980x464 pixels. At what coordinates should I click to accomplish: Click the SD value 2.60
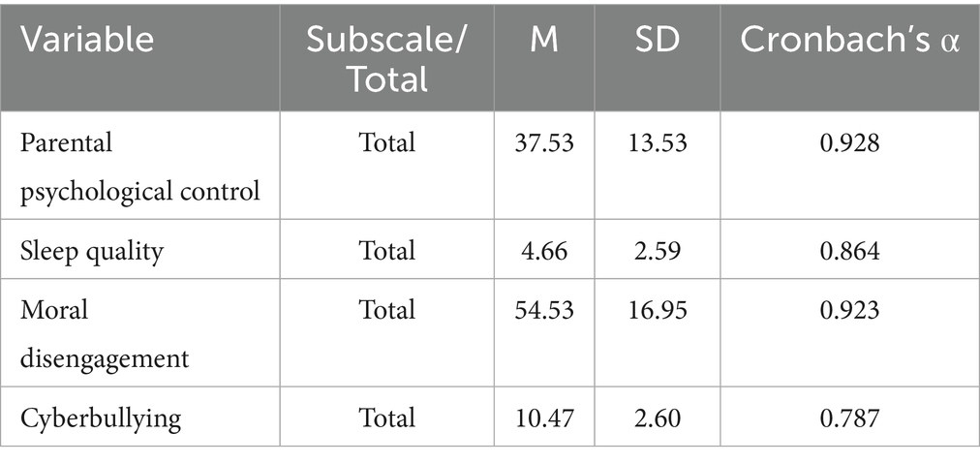(x=657, y=417)
